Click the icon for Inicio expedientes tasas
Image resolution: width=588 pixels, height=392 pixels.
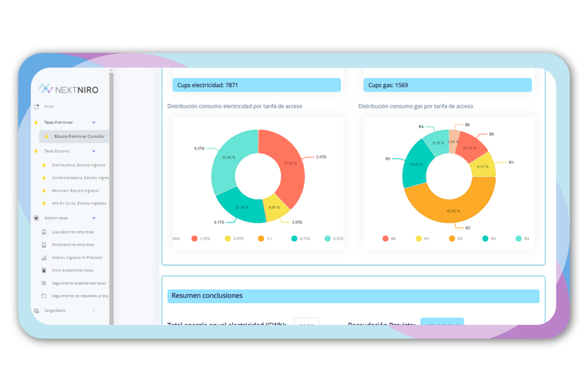click(44, 270)
